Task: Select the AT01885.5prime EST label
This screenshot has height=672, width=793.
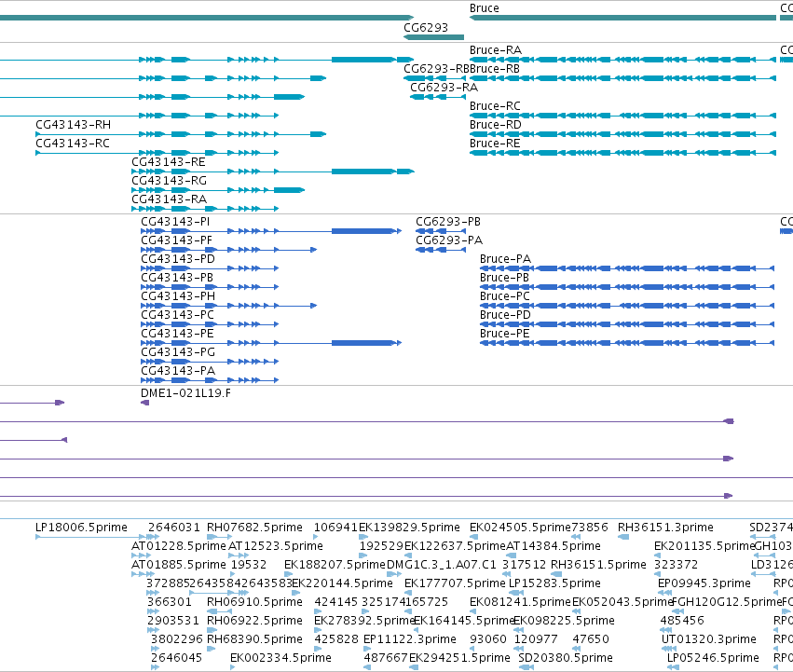Action: tap(179, 564)
